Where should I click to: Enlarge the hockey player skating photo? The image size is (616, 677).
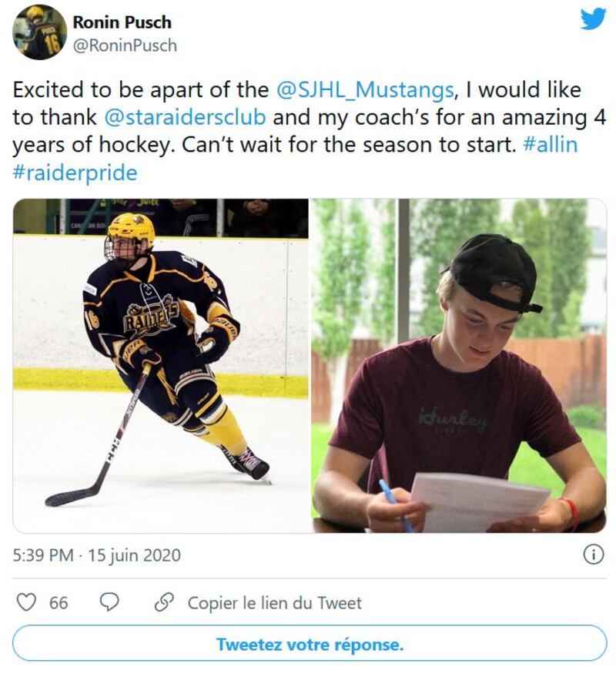[161, 366]
